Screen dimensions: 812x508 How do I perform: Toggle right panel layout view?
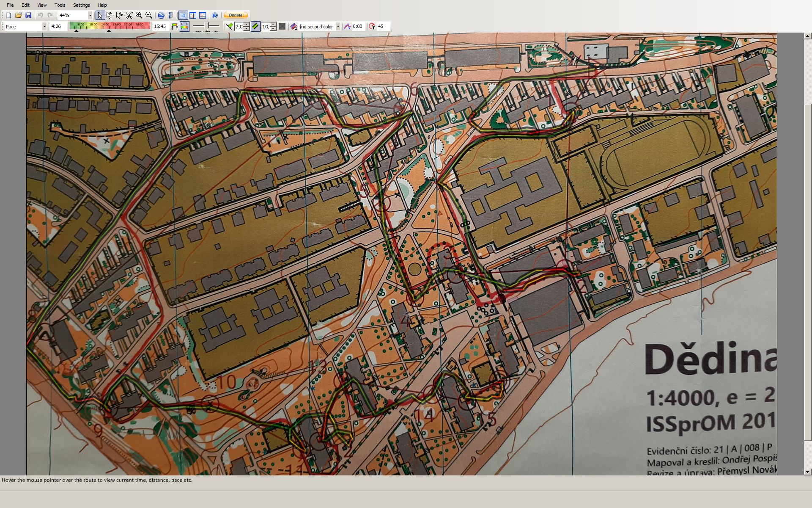[193, 15]
